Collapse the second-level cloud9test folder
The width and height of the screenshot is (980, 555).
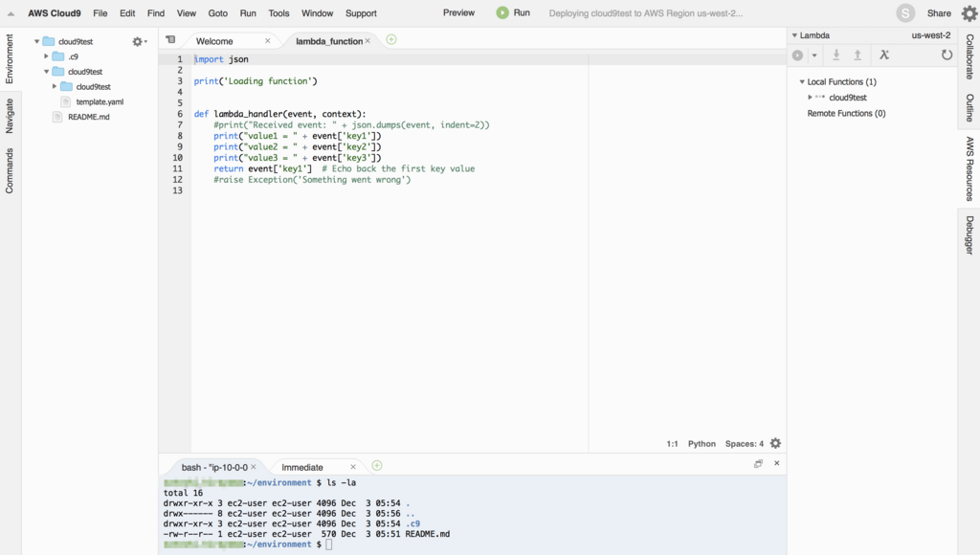point(46,71)
